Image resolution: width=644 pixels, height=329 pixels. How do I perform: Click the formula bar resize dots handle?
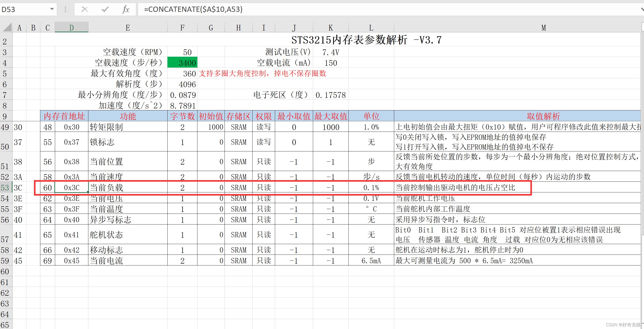click(x=66, y=10)
